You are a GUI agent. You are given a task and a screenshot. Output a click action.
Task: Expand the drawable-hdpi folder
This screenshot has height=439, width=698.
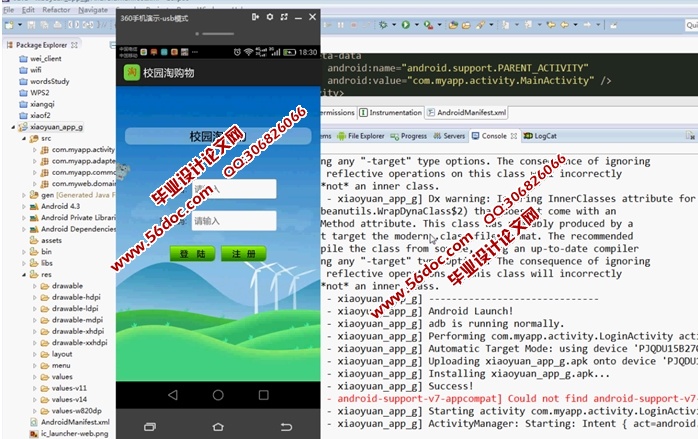(34, 297)
